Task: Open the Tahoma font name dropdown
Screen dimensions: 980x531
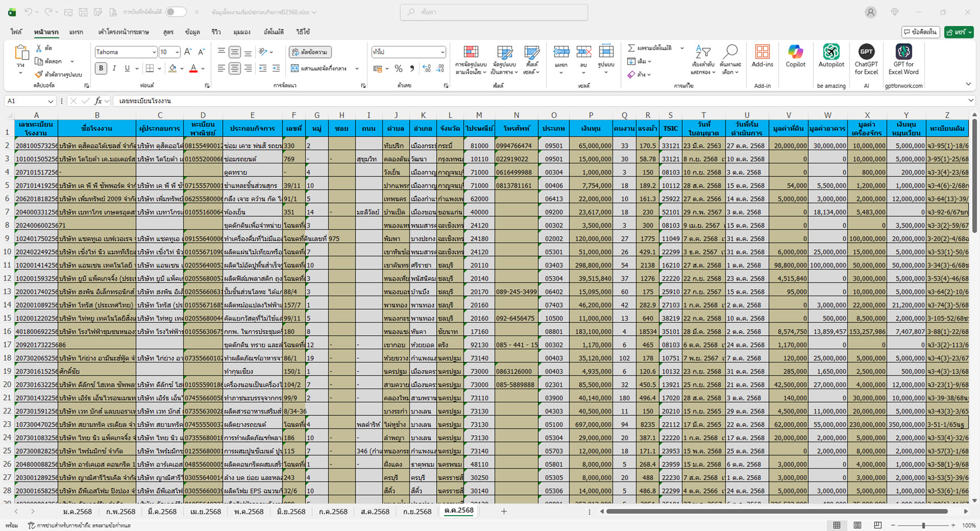Action: (x=154, y=52)
